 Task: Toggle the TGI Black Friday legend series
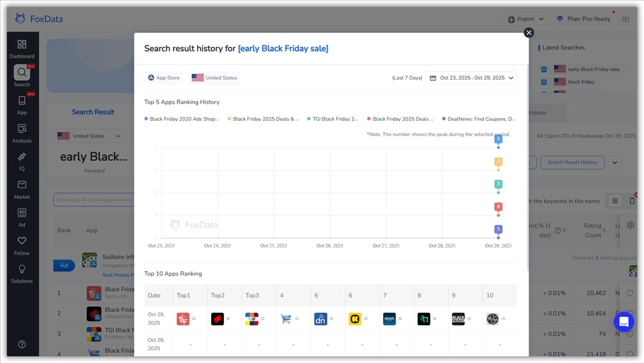(332, 119)
